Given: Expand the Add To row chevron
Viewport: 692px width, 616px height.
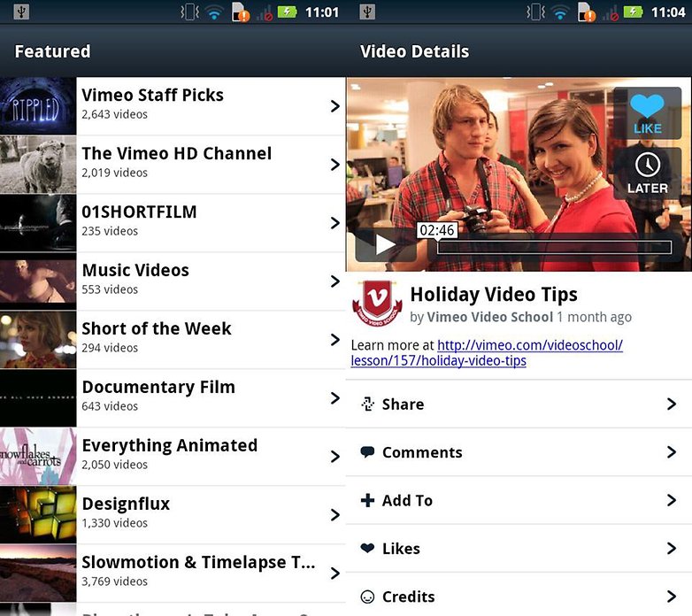Looking at the screenshot, I should click(x=672, y=500).
